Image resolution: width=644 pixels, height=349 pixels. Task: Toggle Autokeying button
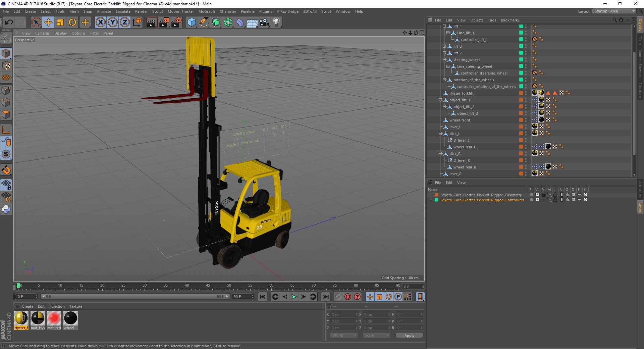(348, 297)
